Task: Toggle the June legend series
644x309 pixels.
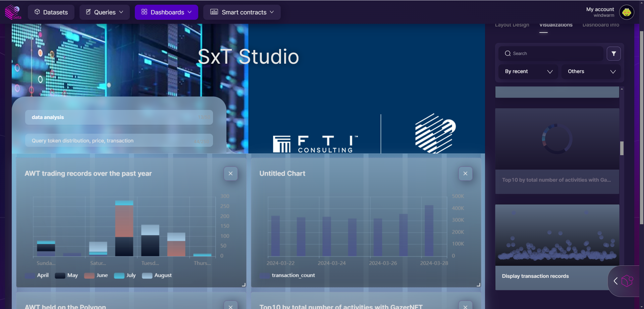Action: [x=96, y=275]
